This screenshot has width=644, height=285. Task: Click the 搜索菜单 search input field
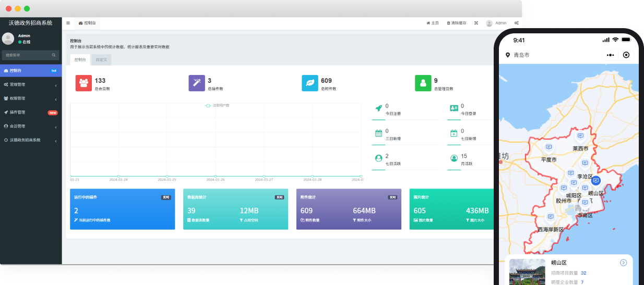pos(26,55)
